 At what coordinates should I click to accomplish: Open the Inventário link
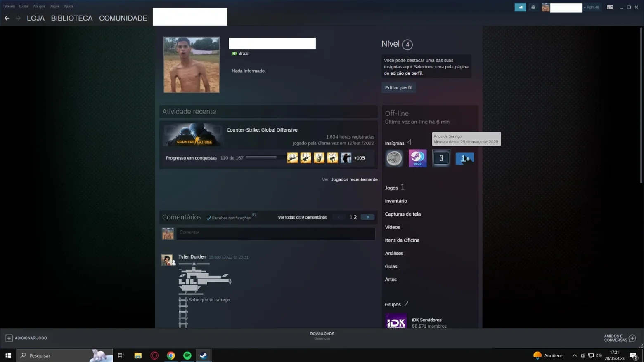pyautogui.click(x=396, y=201)
